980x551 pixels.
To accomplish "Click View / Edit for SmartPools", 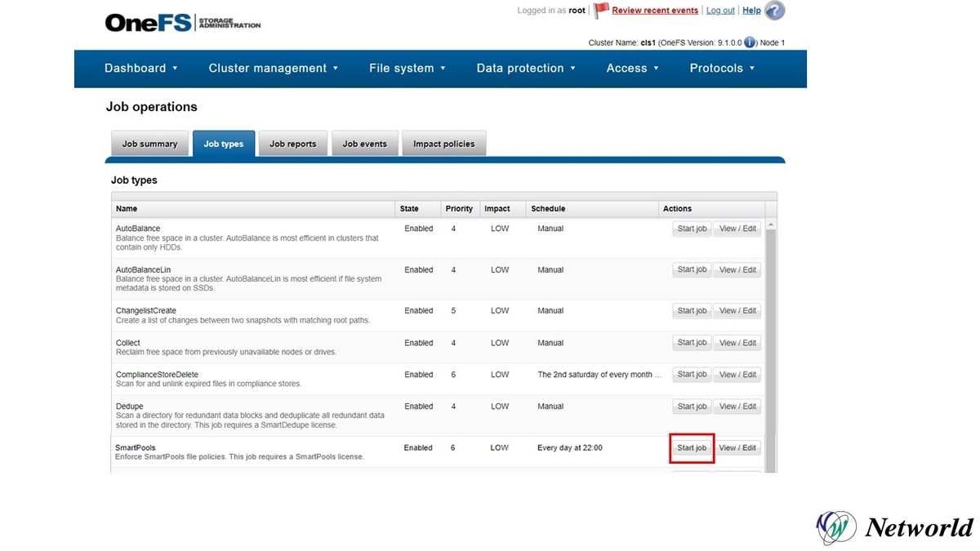I will [x=737, y=448].
